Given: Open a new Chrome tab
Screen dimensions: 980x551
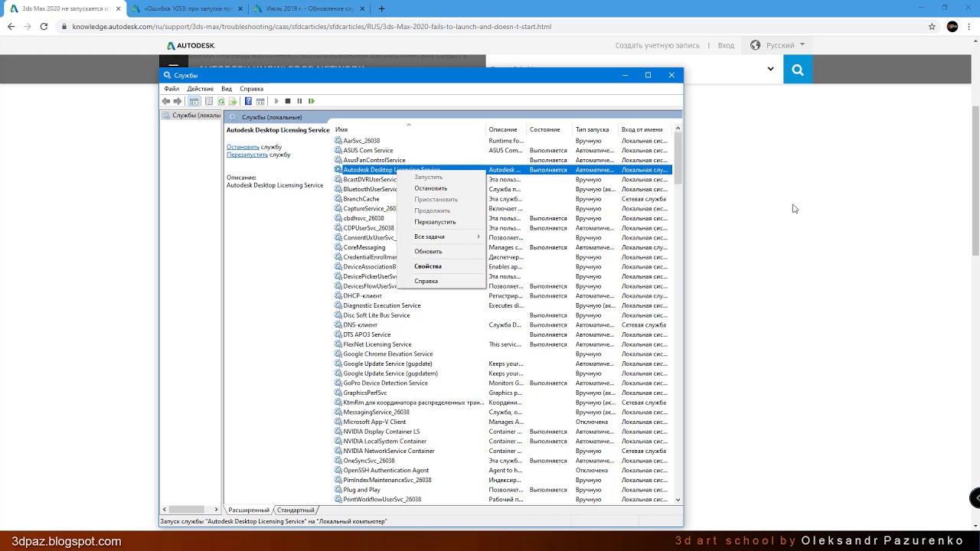Looking at the screenshot, I should 381,8.
